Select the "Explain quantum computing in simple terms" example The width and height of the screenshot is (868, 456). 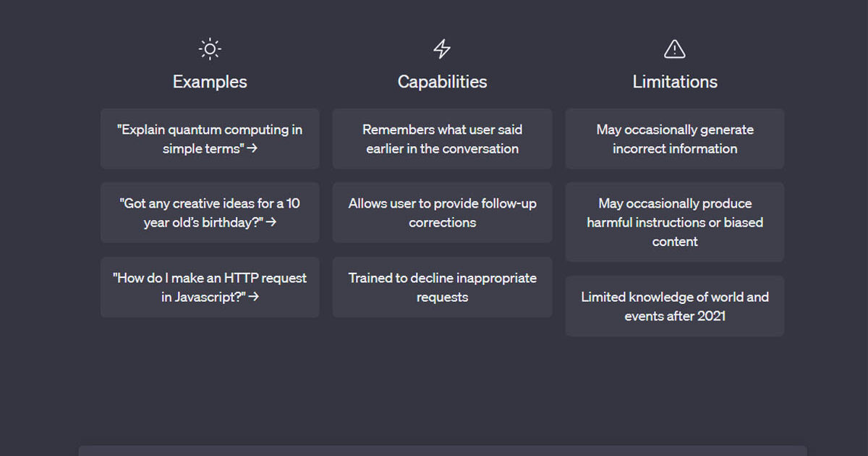[x=210, y=139]
